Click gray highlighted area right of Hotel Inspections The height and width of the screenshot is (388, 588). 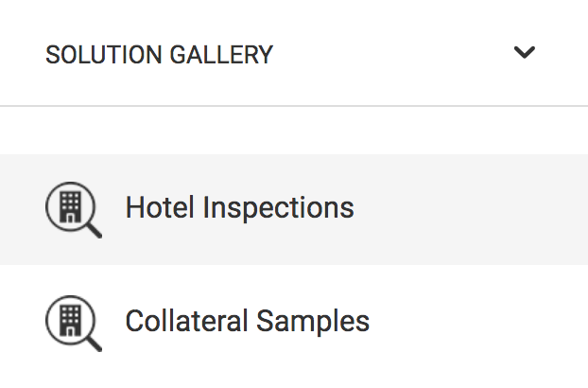469,209
